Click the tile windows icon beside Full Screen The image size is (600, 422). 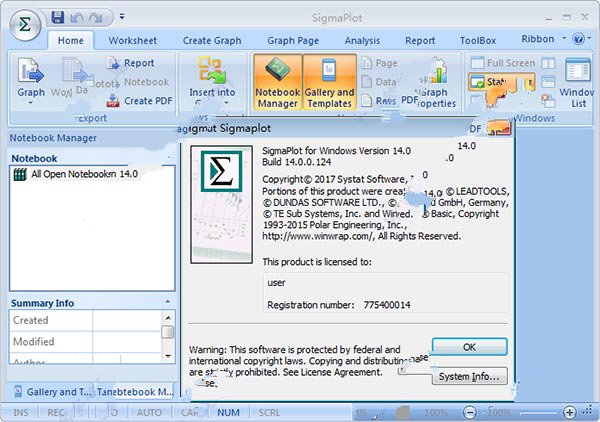548,63
